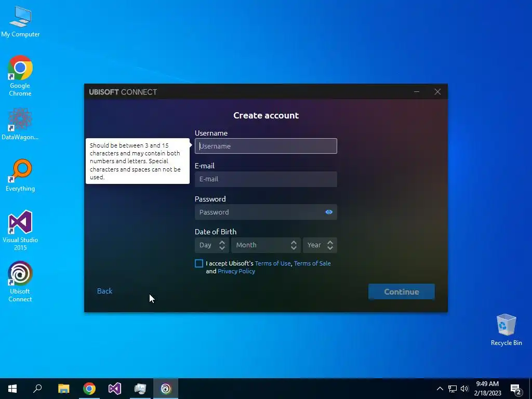Open network status tray icon

[453, 389]
